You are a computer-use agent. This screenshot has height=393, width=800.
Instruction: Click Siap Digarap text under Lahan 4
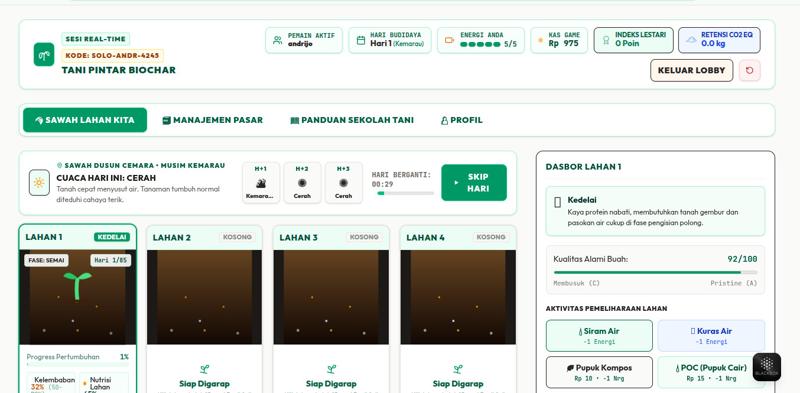[x=458, y=384]
